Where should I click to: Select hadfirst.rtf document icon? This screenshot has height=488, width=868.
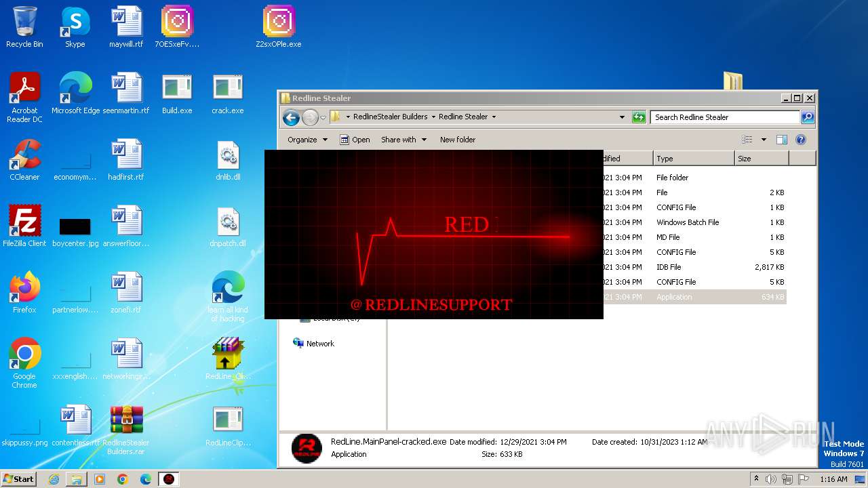[126, 160]
